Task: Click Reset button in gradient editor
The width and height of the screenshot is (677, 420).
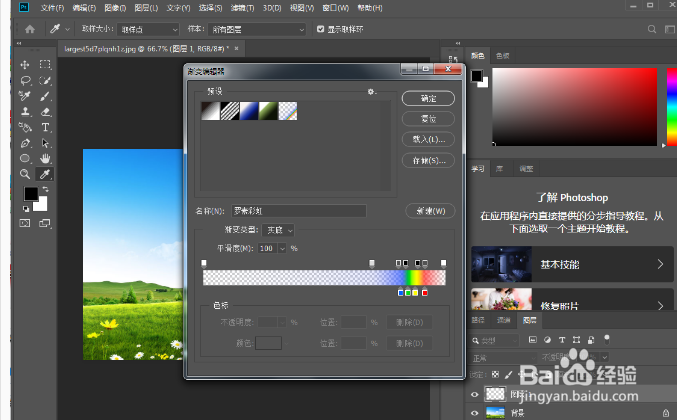Action: (428, 119)
